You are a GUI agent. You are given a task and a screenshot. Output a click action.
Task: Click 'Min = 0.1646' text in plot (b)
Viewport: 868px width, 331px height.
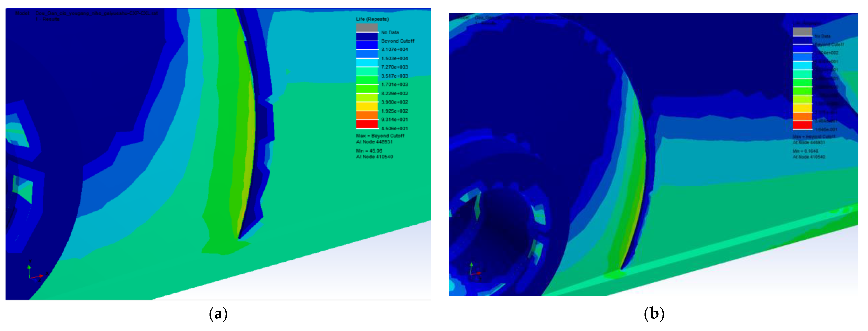(x=805, y=151)
